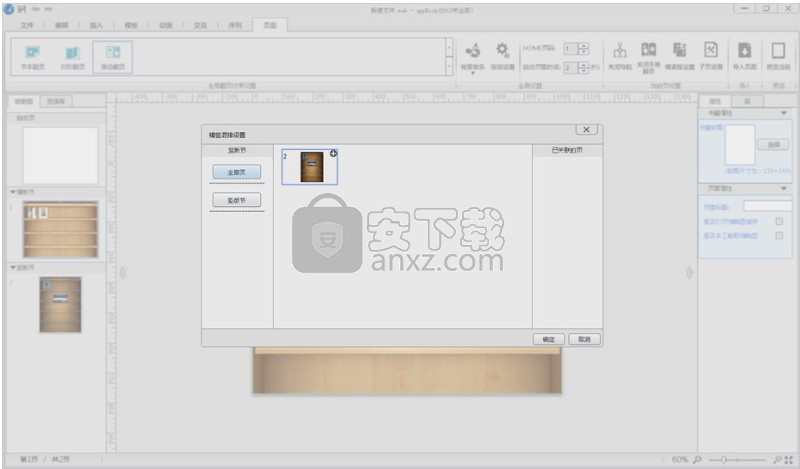The height and width of the screenshot is (469, 800).
Task: Open the background music tool
Action: point(472,51)
